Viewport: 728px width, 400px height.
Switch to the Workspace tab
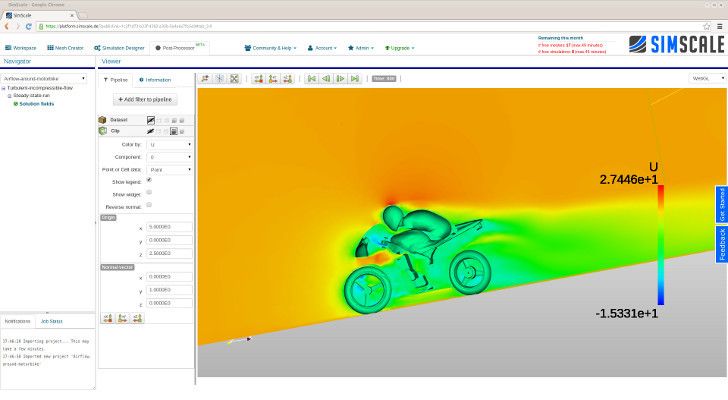[20, 48]
